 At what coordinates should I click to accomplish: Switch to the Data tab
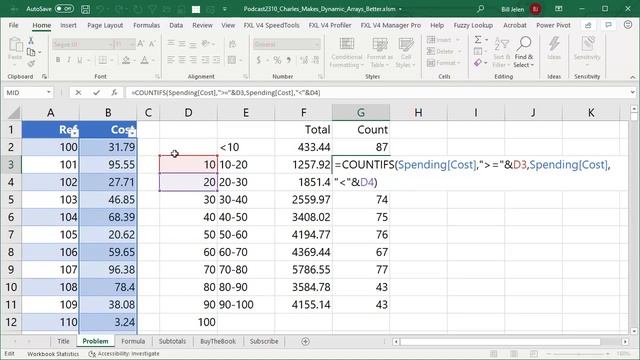176,25
